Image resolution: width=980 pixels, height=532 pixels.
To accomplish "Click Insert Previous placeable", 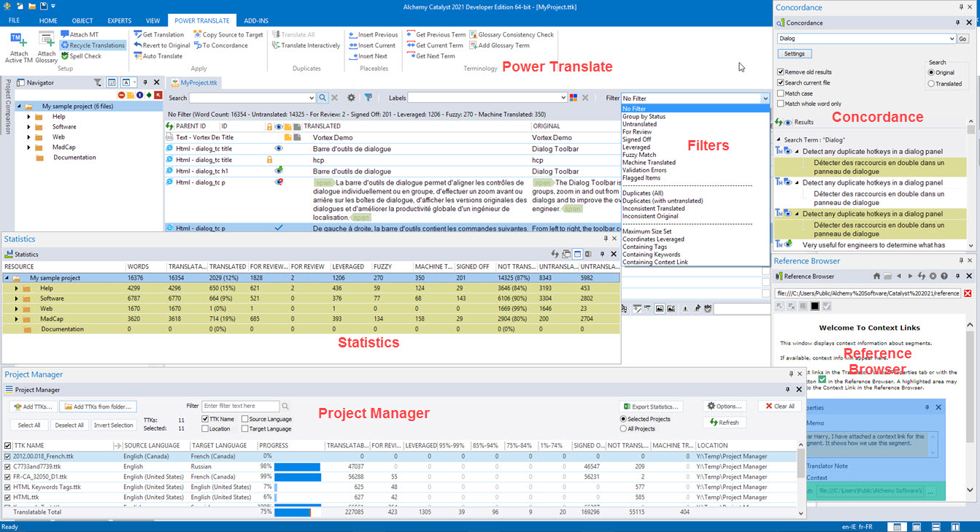I will pos(374,34).
